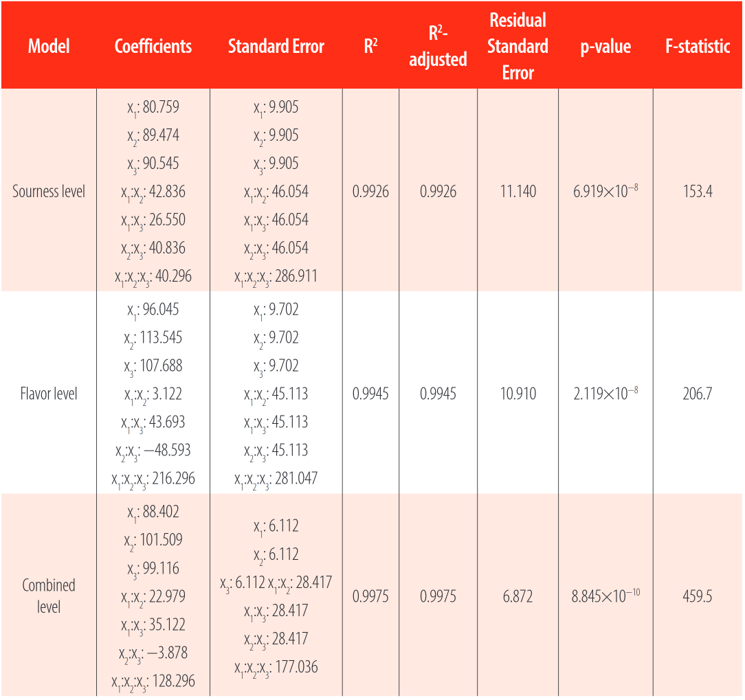Click the Model column header

[49, 47]
